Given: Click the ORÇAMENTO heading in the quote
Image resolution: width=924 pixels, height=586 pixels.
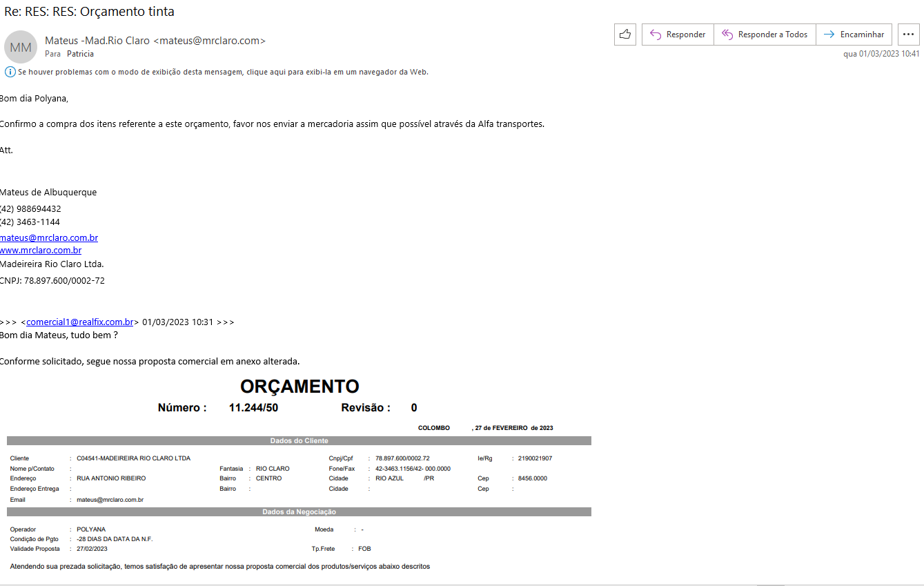Looking at the screenshot, I should point(299,387).
